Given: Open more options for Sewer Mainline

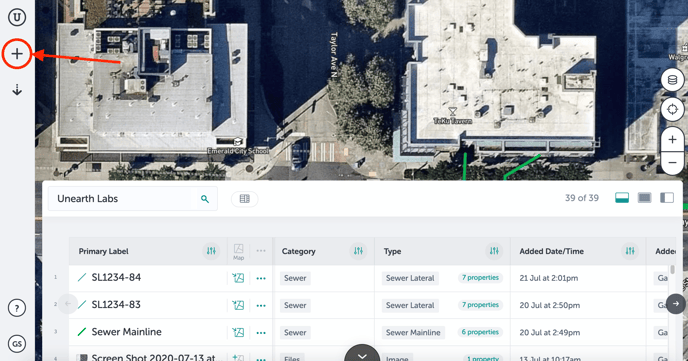Looking at the screenshot, I should [261, 333].
